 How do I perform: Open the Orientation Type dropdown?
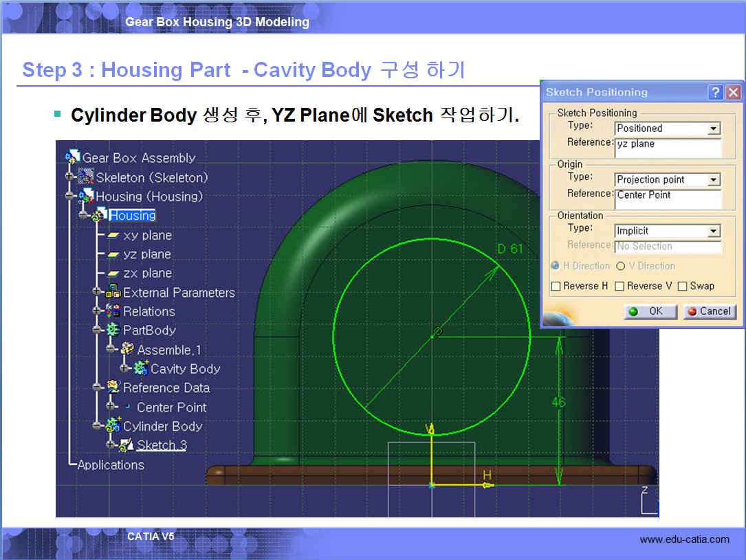[714, 232]
